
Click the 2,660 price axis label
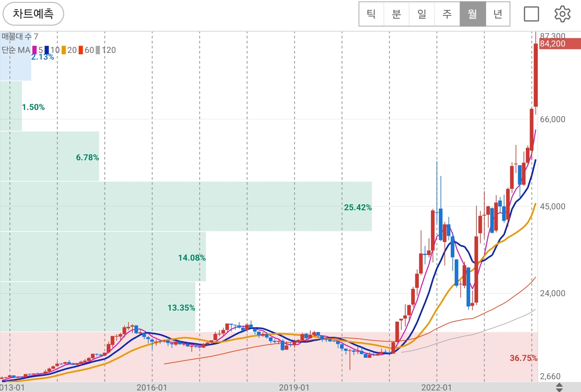pos(550,376)
